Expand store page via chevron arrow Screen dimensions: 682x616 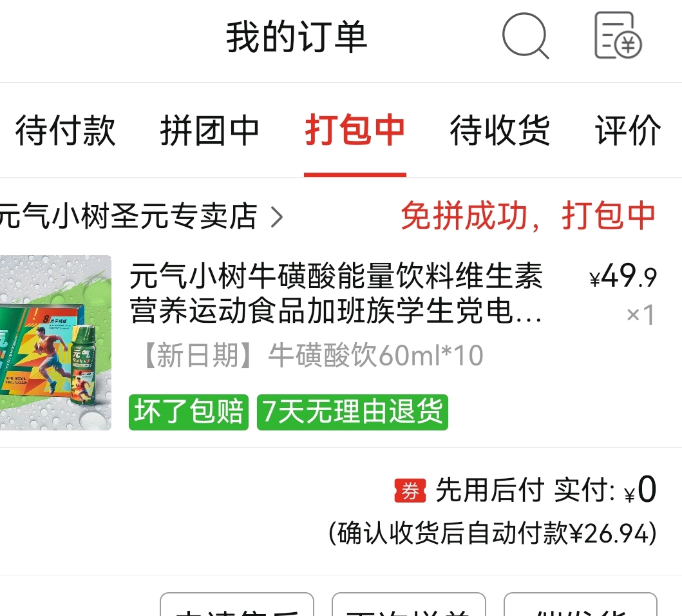pos(277,217)
